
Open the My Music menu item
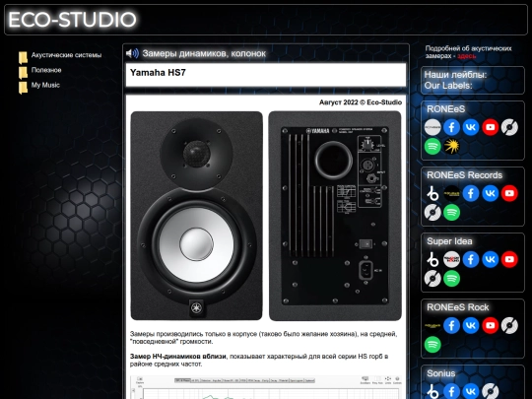pos(45,85)
